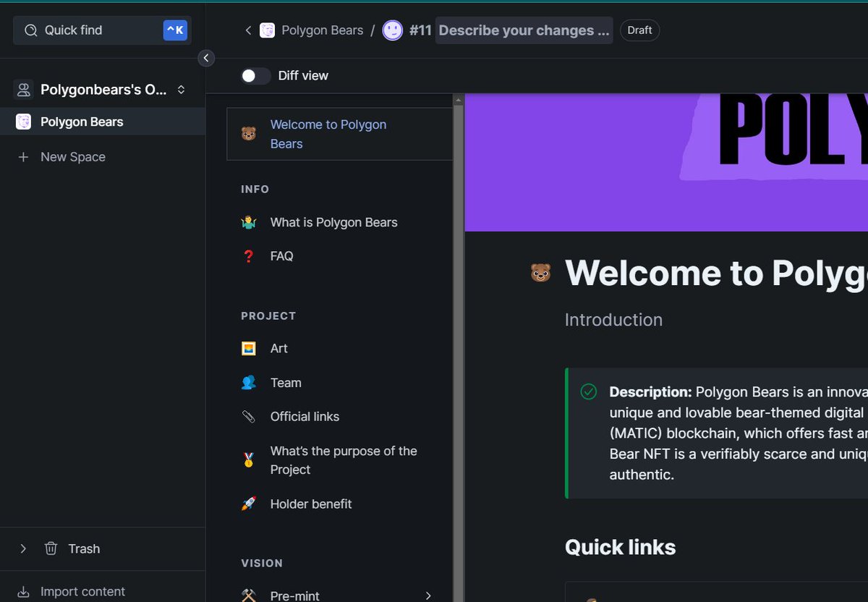This screenshot has width=868, height=602.
Task: Go back using breadcrumb left chevron
Action: point(248,30)
